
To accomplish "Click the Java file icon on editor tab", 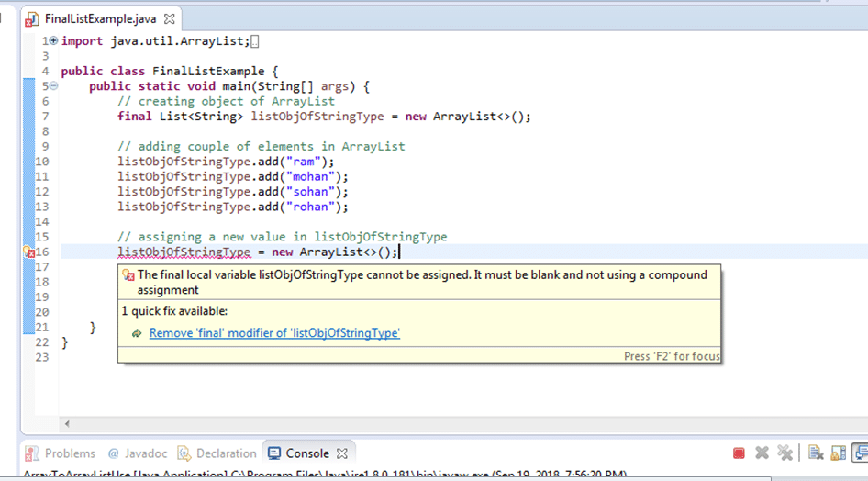I will coord(33,18).
